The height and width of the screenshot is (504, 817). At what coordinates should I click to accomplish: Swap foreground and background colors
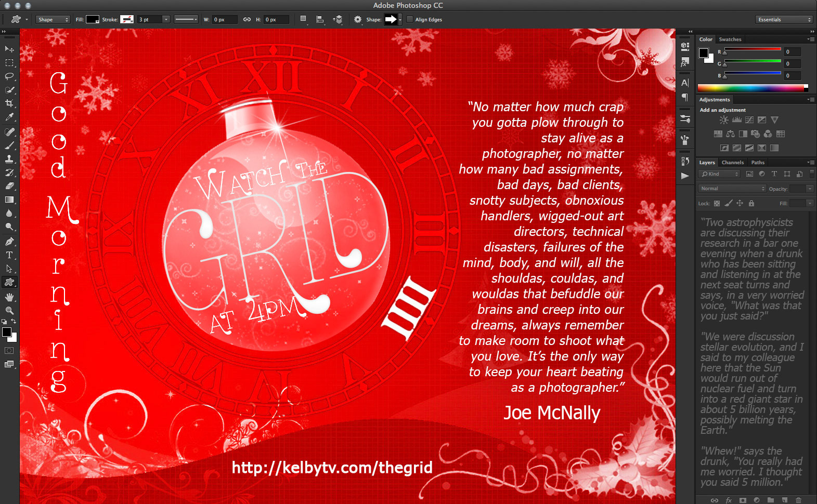tap(14, 322)
